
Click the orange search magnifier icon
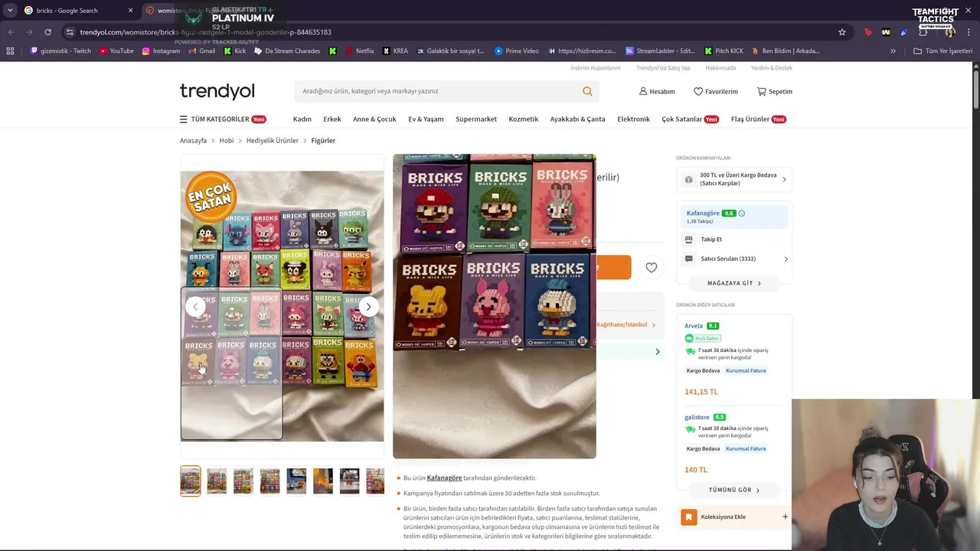click(587, 91)
